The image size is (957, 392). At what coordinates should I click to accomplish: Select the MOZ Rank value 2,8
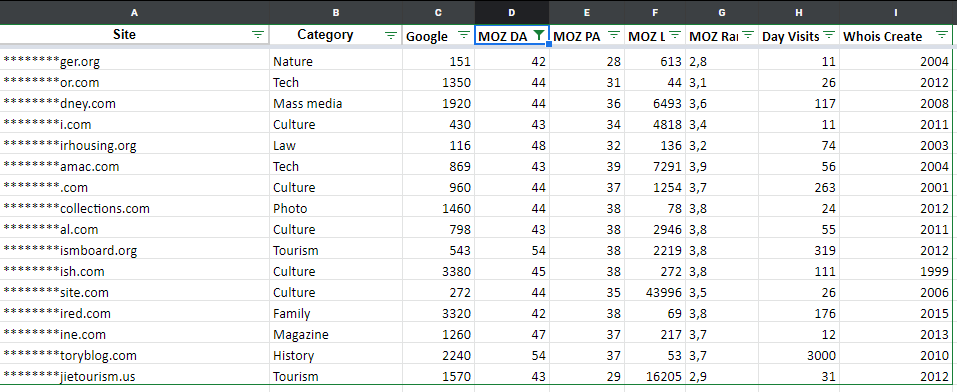point(722,61)
